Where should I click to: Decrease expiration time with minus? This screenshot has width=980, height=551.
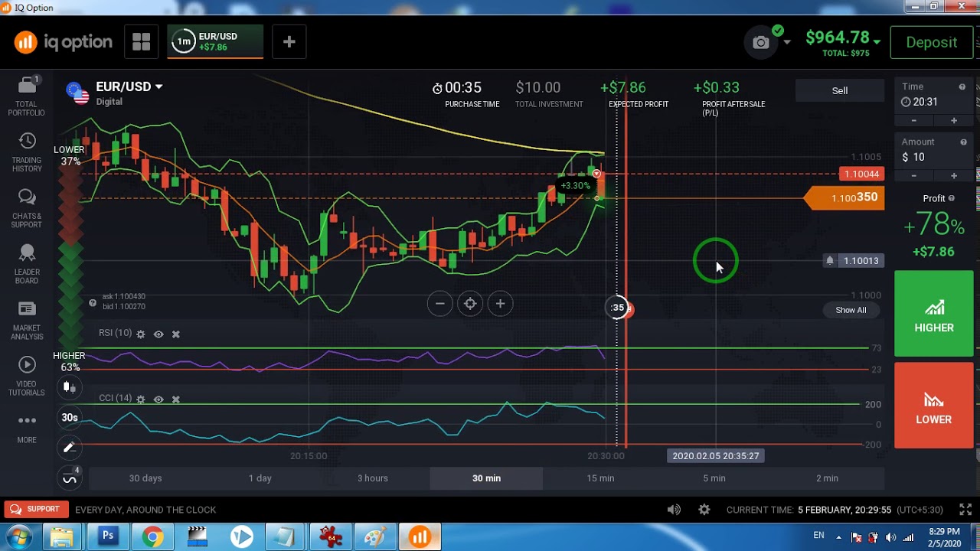point(913,121)
